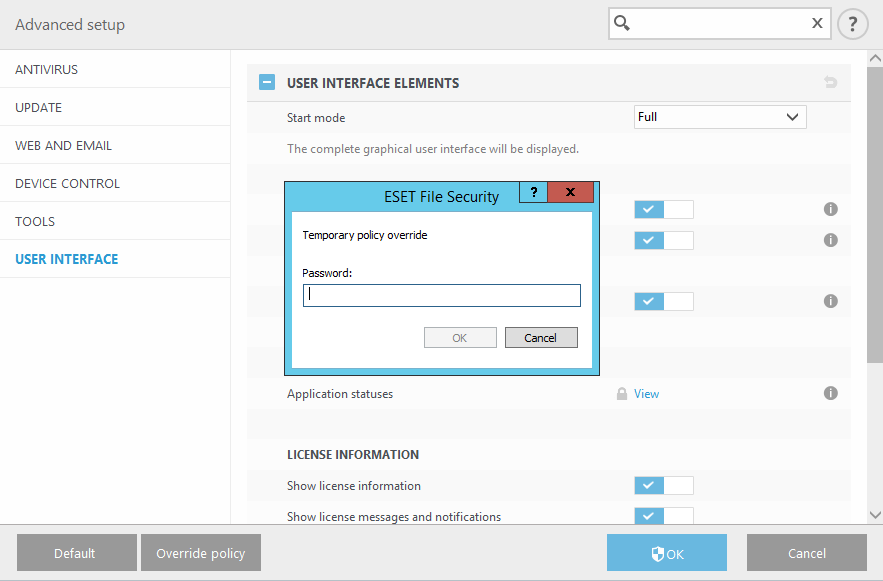Collapse the User Interface Elements section
This screenshot has width=883, height=581.
click(x=267, y=83)
